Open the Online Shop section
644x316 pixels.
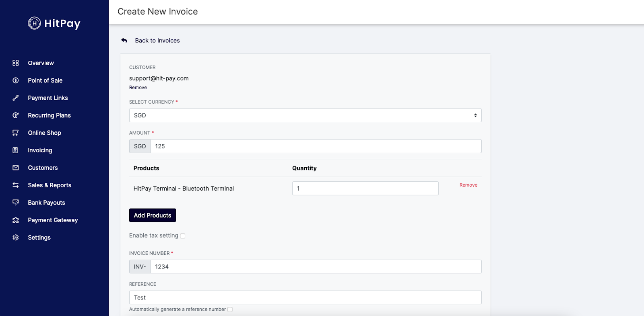(44, 133)
